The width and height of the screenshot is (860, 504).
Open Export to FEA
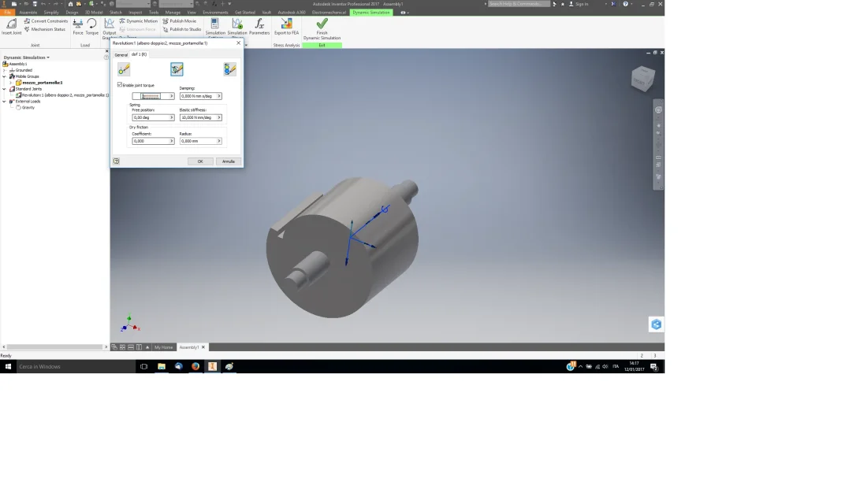286,26
